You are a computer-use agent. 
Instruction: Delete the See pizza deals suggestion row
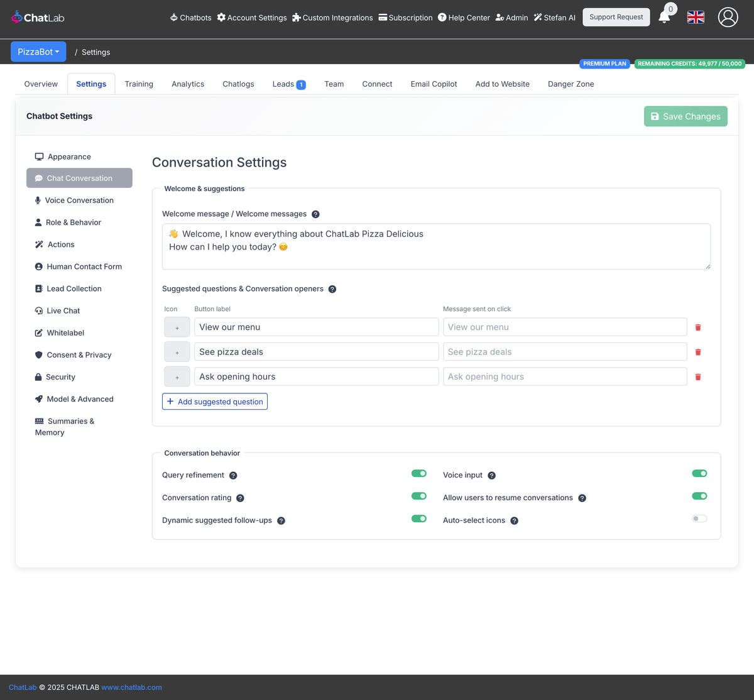[698, 352]
